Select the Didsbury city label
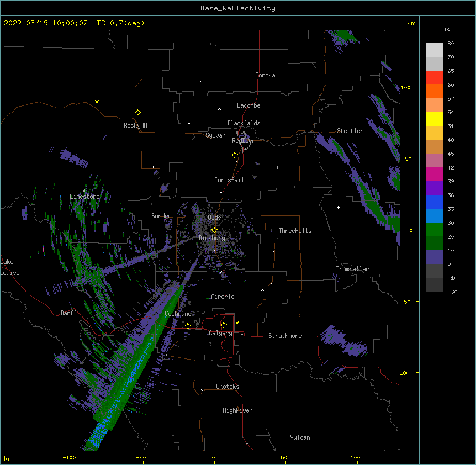This screenshot has height=465, width=476. click(212, 238)
